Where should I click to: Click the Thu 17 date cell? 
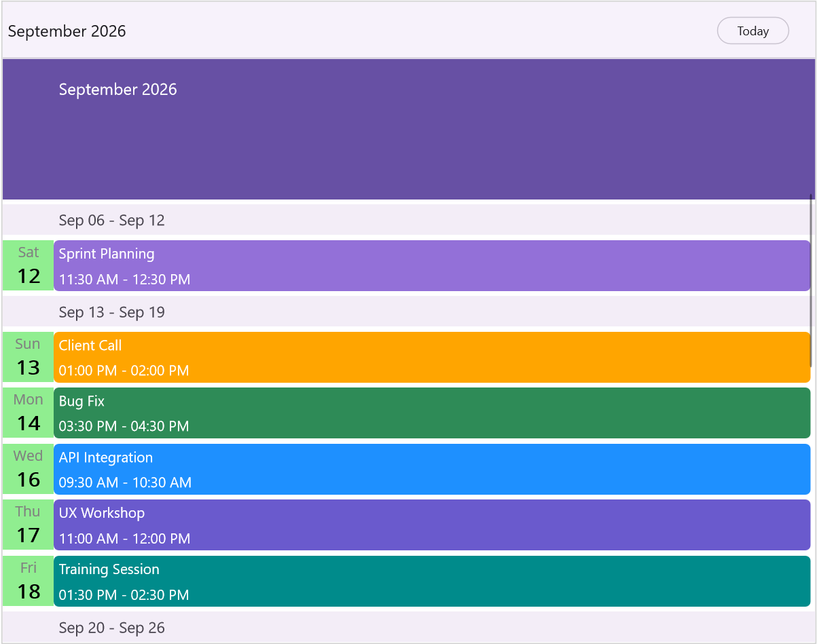pyautogui.click(x=28, y=525)
